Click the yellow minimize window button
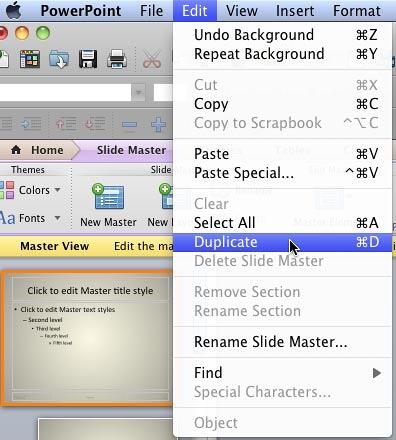396x440 pixels. [x=22, y=33]
